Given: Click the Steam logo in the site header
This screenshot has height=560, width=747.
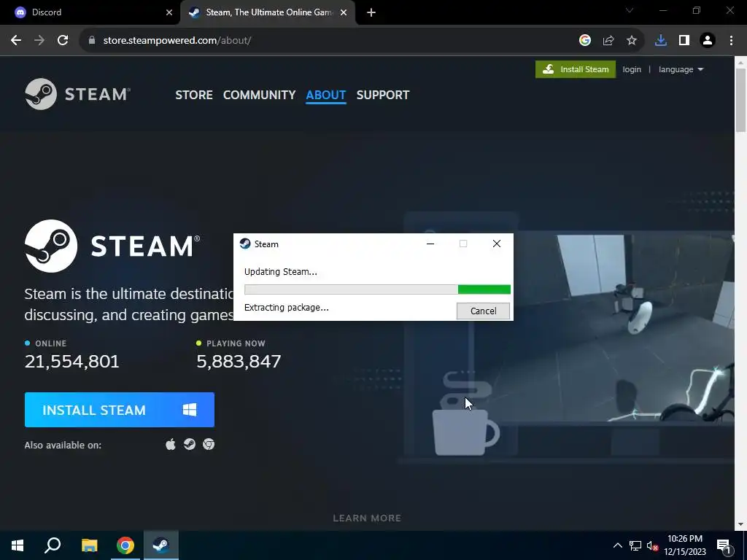Looking at the screenshot, I should (x=77, y=94).
